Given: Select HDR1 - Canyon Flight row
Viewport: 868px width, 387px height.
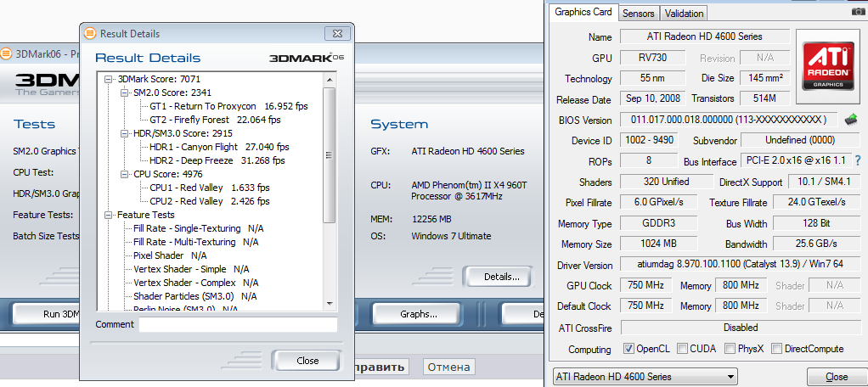Looking at the screenshot, I should 219,147.
